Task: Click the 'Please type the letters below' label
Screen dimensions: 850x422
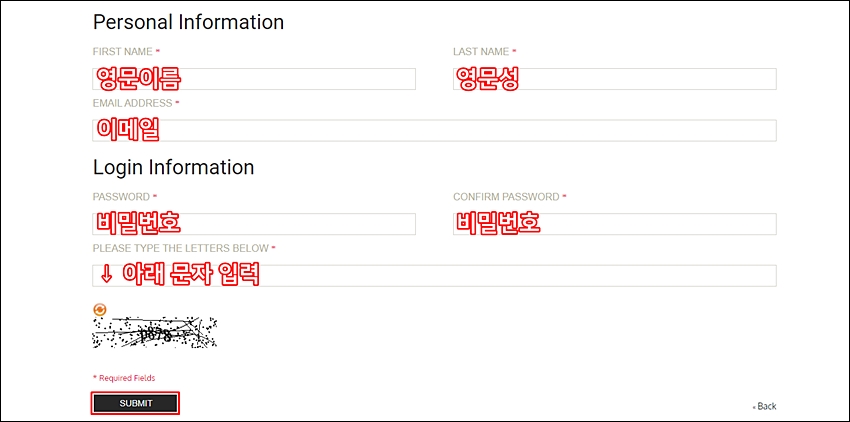Action: [181, 248]
